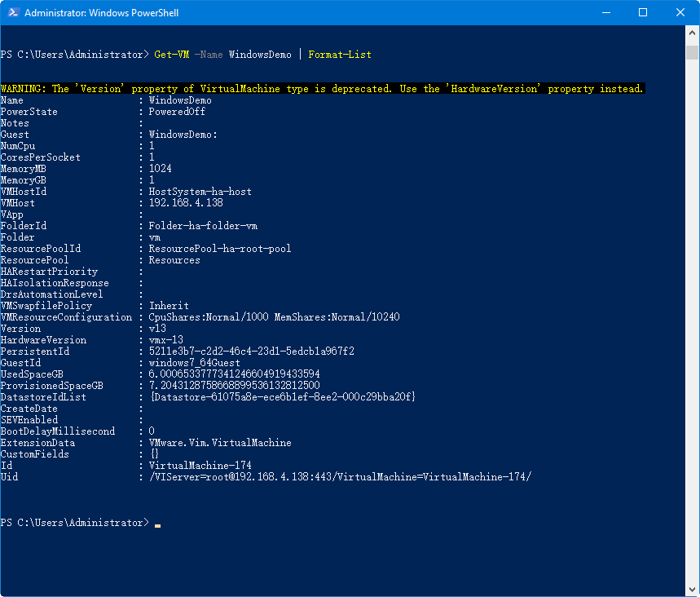Close the Administrator PowerShell window

[x=680, y=13]
